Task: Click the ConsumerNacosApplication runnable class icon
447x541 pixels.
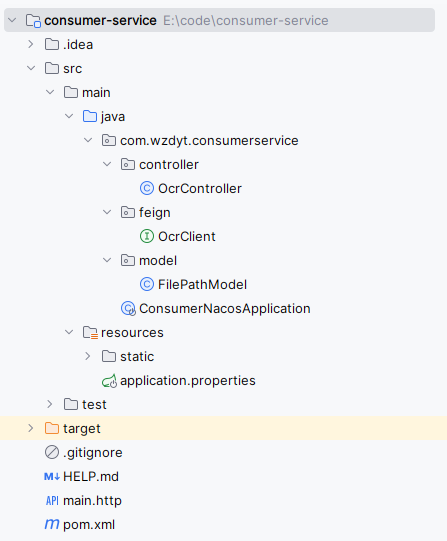Action: 128,308
